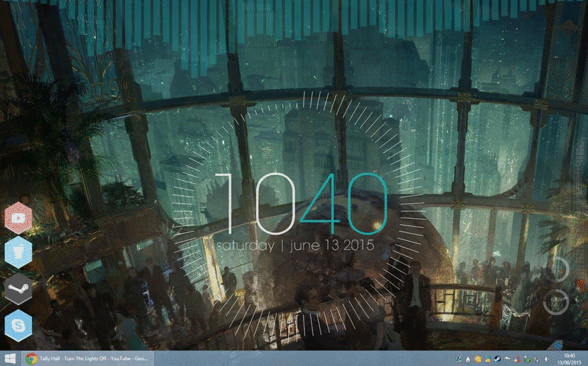Click the red tray icon after the flag
The image size is (588, 366).
click(x=517, y=359)
